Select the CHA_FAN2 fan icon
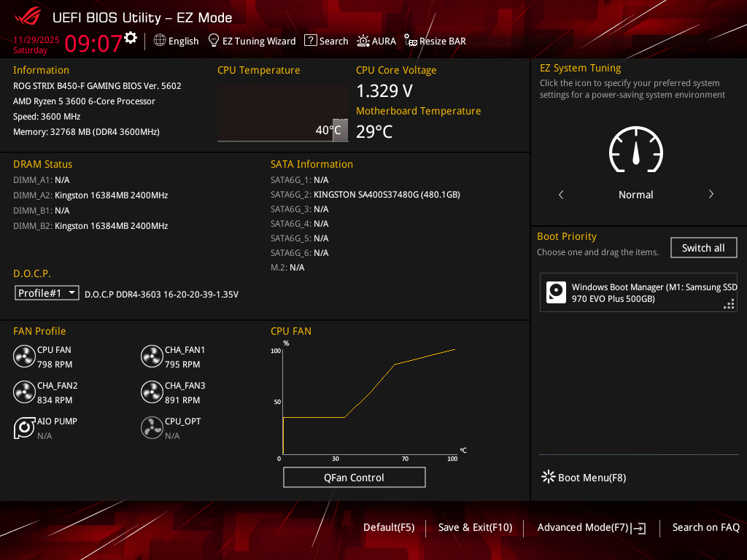 [24, 392]
